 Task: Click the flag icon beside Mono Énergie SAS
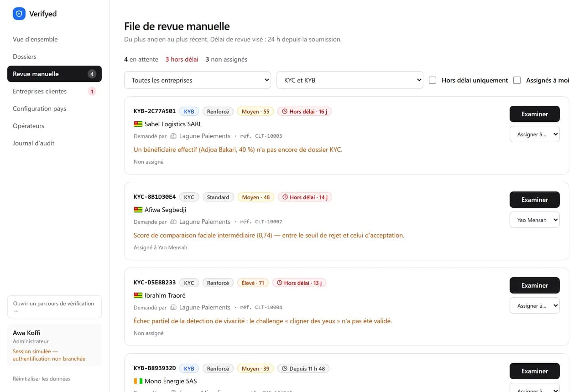138,381
